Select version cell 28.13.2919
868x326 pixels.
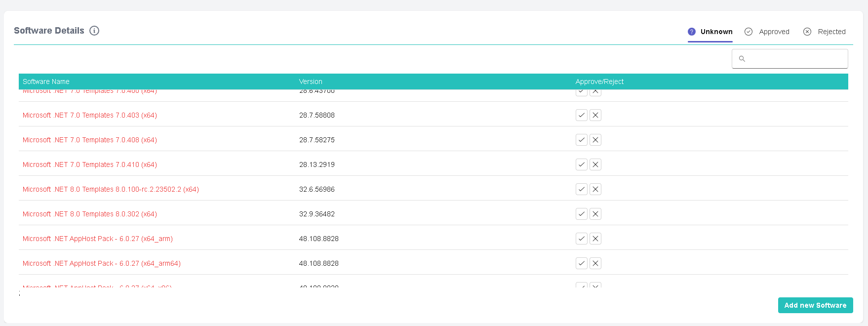click(x=317, y=164)
